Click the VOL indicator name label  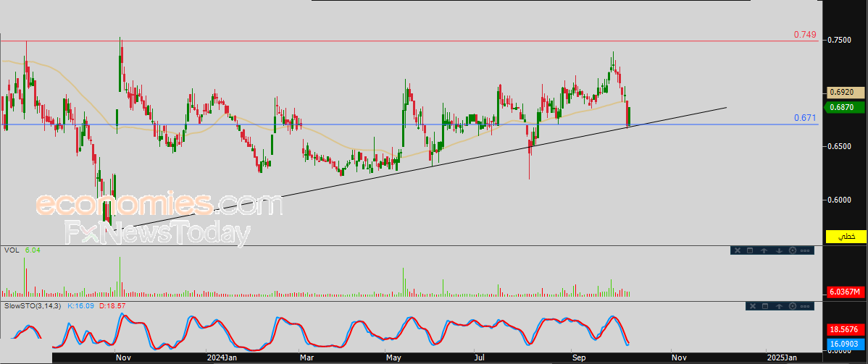pyautogui.click(x=12, y=250)
